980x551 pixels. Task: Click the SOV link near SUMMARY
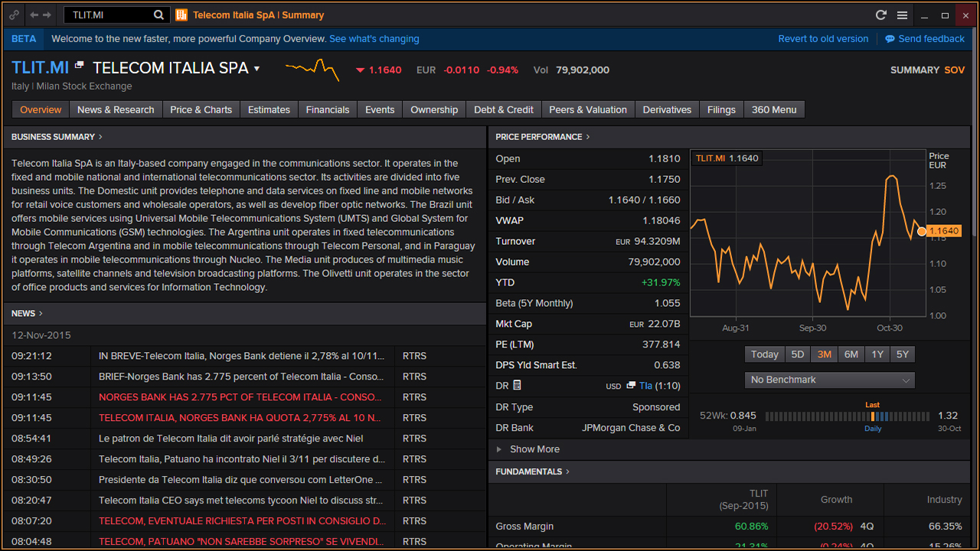click(x=955, y=70)
